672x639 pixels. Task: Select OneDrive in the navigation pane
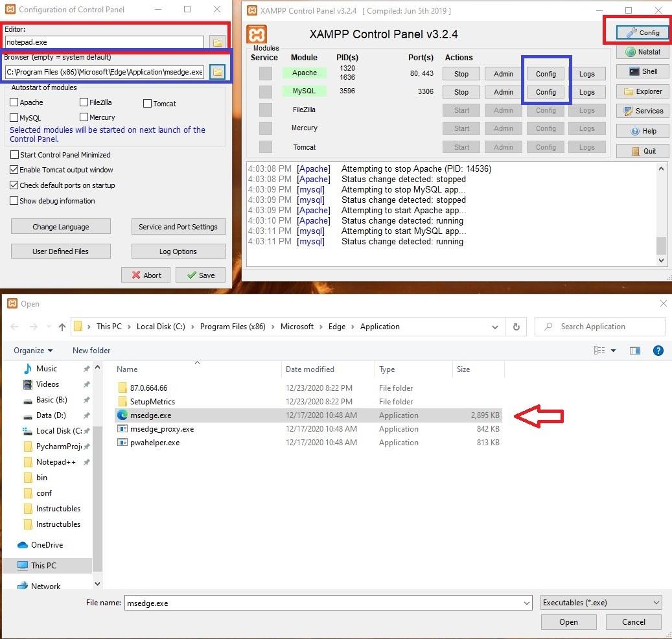(x=47, y=545)
